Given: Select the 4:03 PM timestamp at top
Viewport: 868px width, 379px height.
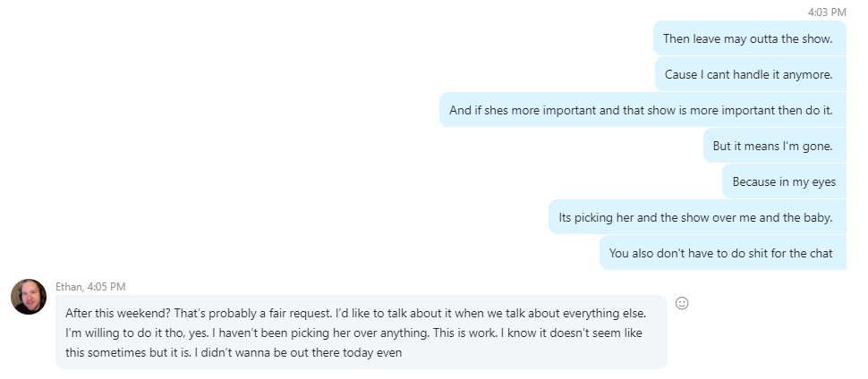Looking at the screenshot, I should pyautogui.click(x=827, y=12).
